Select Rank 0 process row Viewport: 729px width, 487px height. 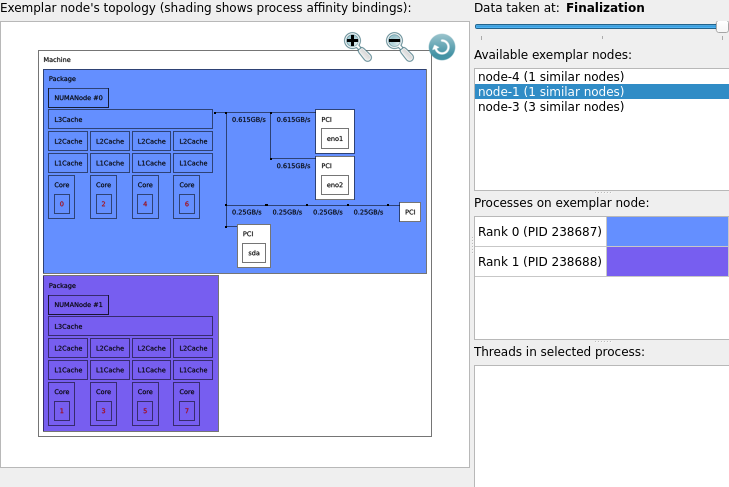point(540,232)
